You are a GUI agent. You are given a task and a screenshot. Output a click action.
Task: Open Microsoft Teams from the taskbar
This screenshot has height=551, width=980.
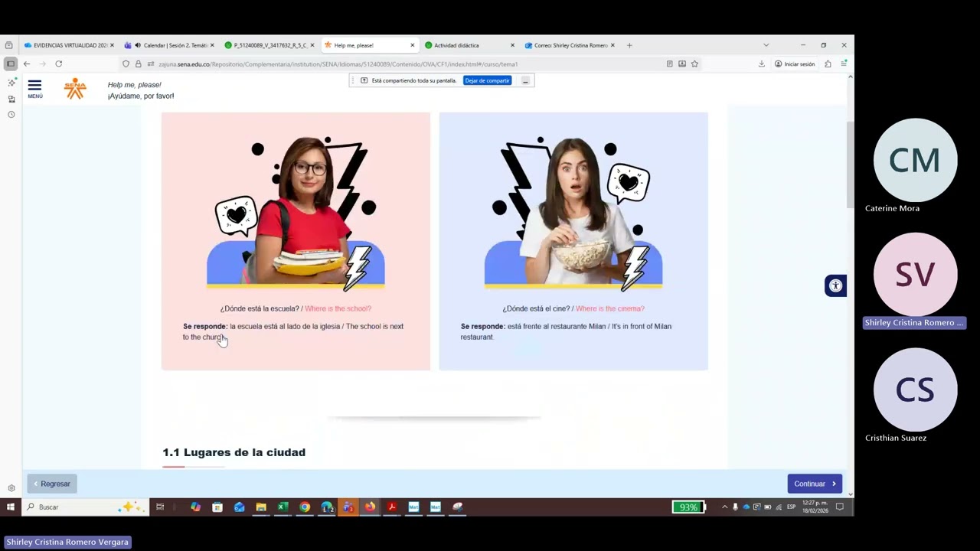tap(348, 507)
